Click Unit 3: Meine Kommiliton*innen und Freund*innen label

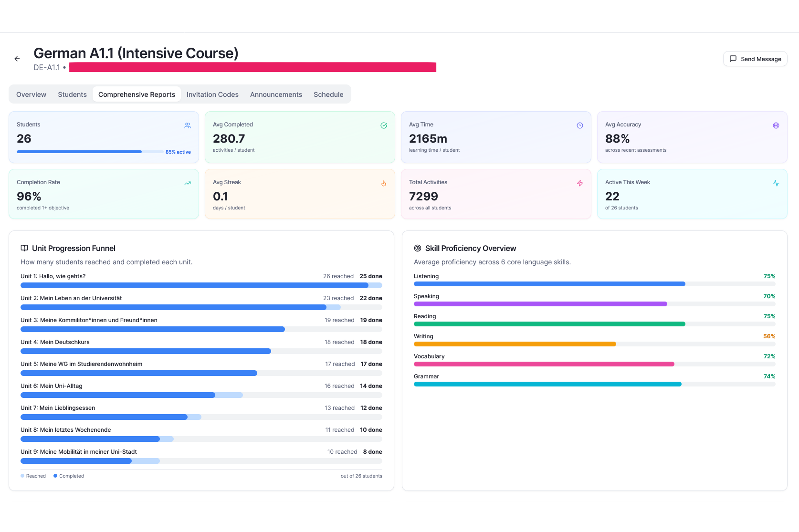click(89, 320)
